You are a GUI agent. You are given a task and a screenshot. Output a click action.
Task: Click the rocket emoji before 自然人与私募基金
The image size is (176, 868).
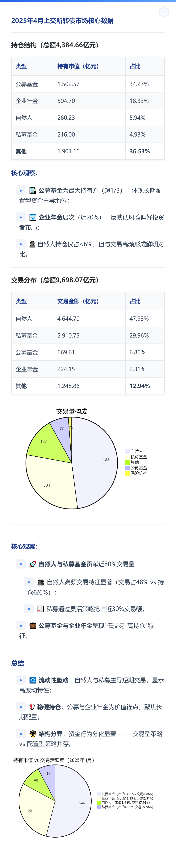click(x=33, y=564)
